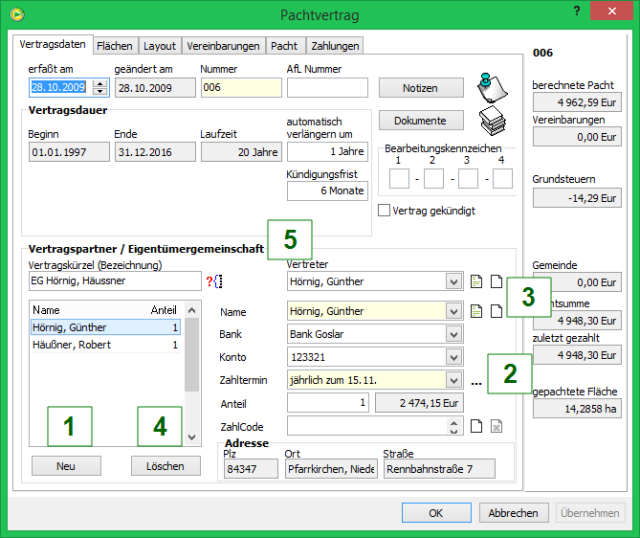Open the lined document icon beside Vertreter
Viewport: 640px width, 538px height.
click(x=477, y=282)
